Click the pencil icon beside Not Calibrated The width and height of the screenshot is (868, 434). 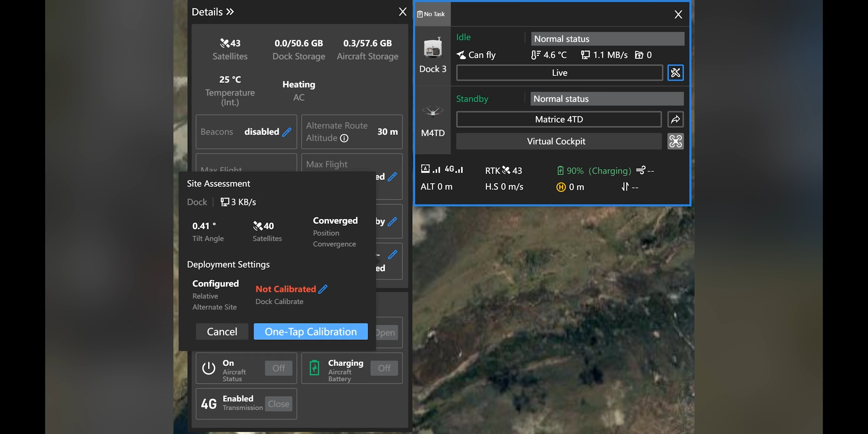pyautogui.click(x=323, y=289)
